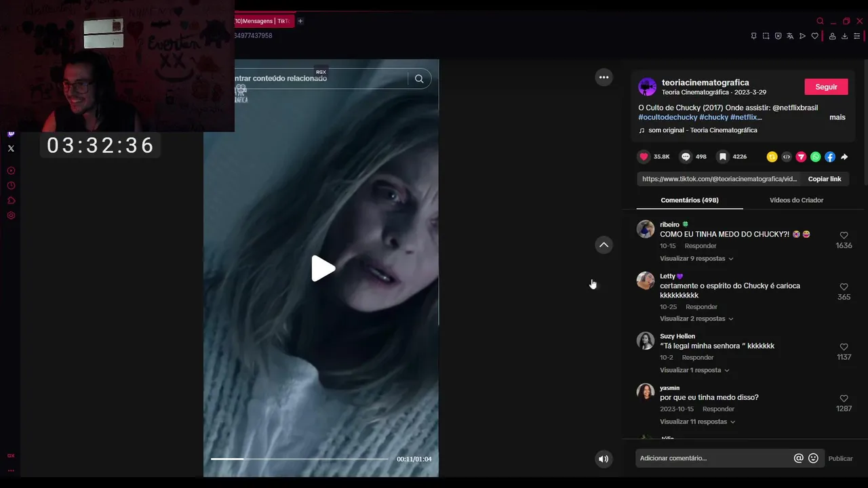Like ribeiro's comment heart
The height and width of the screenshot is (488, 868).
pos(844,235)
